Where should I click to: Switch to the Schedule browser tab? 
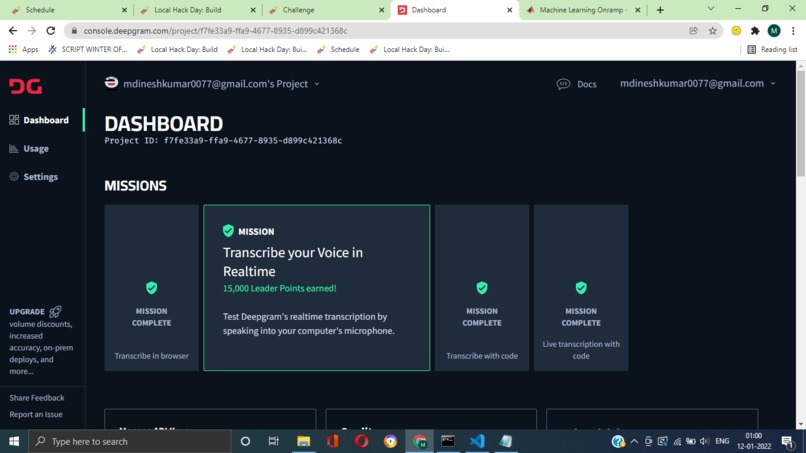coord(67,10)
